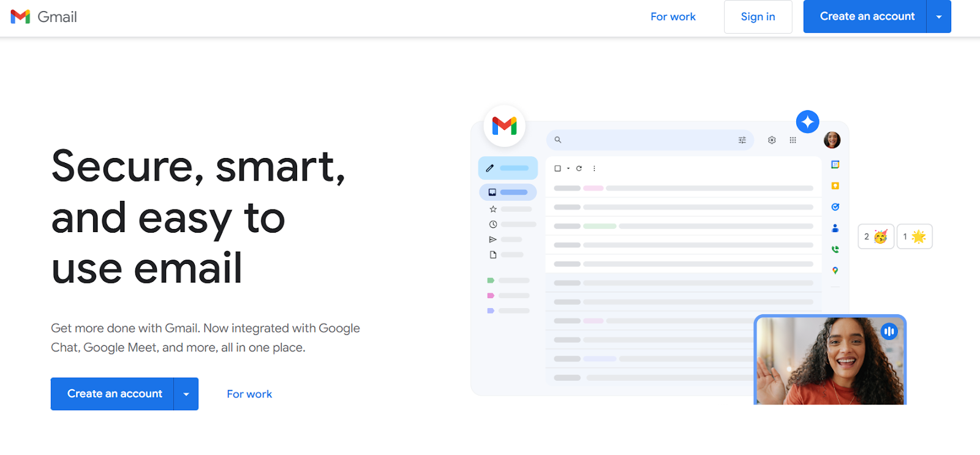Open the three-dot more options icon
This screenshot has height=455, width=980.
pyautogui.click(x=594, y=168)
